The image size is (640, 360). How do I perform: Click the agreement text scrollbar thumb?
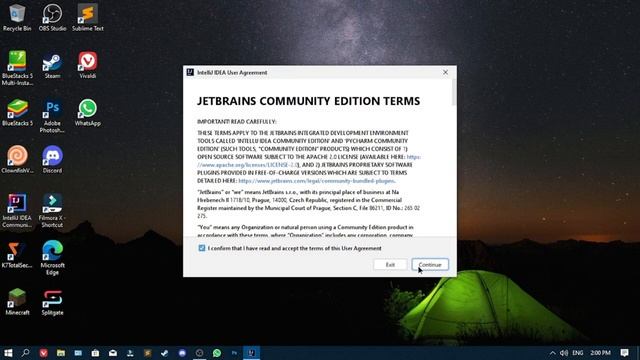tap(454, 92)
